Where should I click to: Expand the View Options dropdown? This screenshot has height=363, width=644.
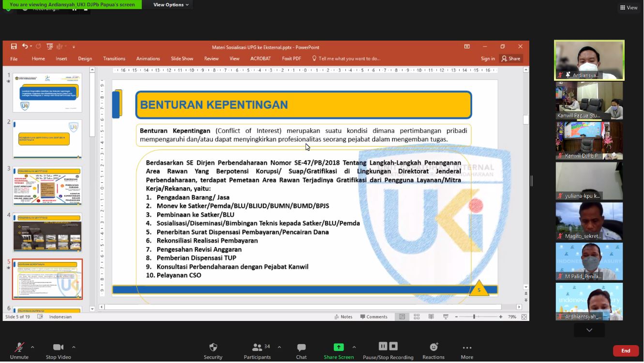coord(171,5)
